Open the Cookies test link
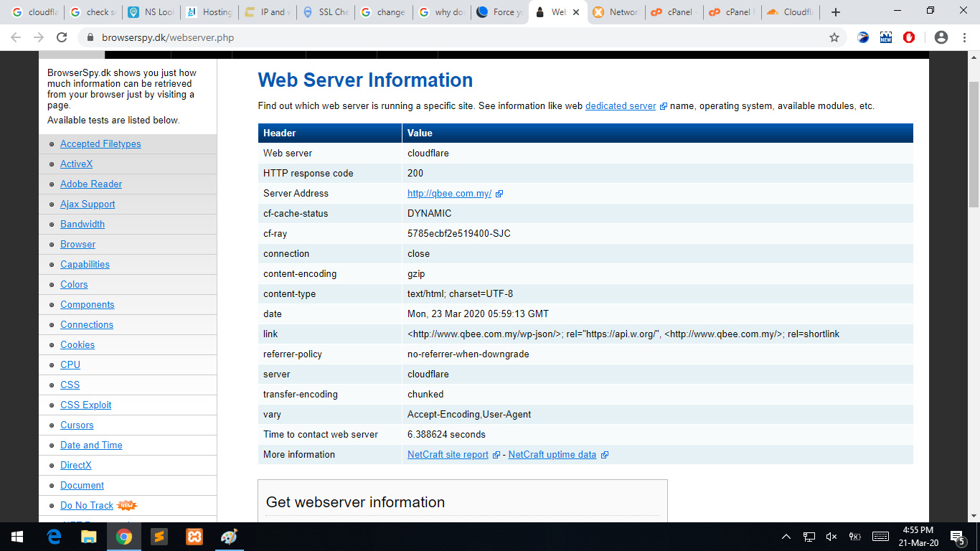Image resolution: width=980 pixels, height=551 pixels. point(77,345)
